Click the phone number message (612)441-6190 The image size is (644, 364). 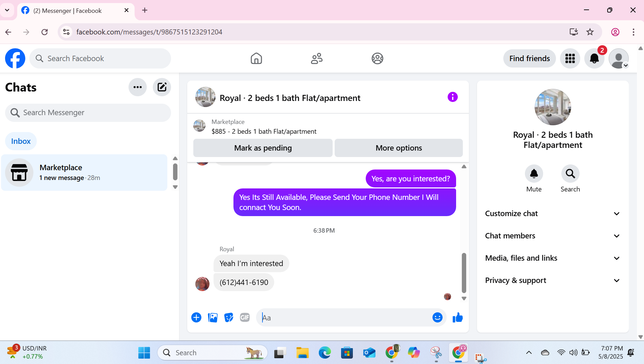(x=244, y=282)
